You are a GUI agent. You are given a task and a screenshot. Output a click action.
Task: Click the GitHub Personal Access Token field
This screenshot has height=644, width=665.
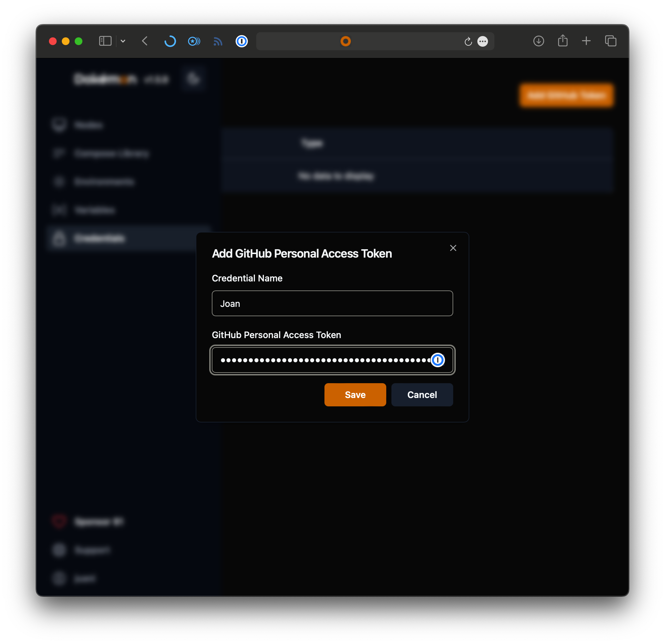tap(332, 360)
